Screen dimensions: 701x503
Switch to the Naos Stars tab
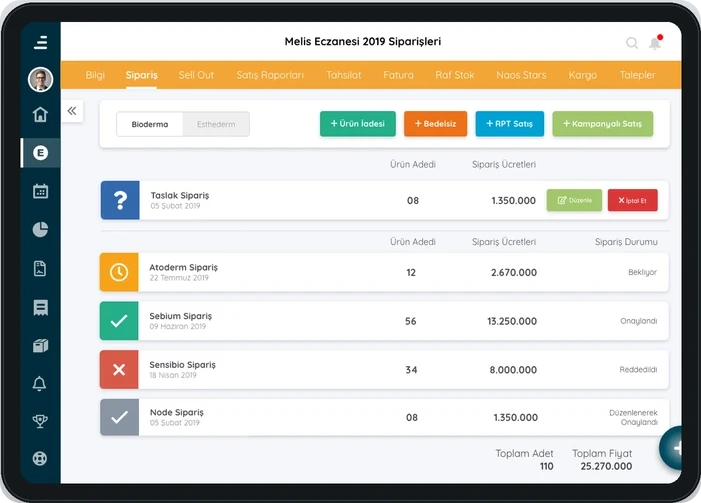(521, 75)
